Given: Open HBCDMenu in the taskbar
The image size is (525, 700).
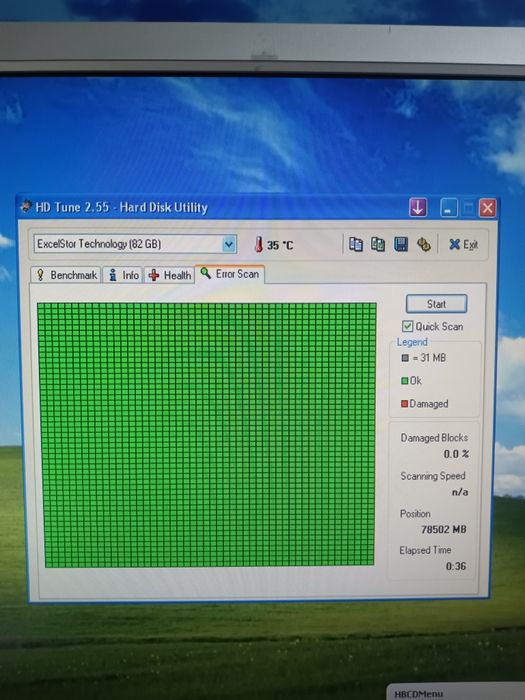Looking at the screenshot, I should (418, 694).
